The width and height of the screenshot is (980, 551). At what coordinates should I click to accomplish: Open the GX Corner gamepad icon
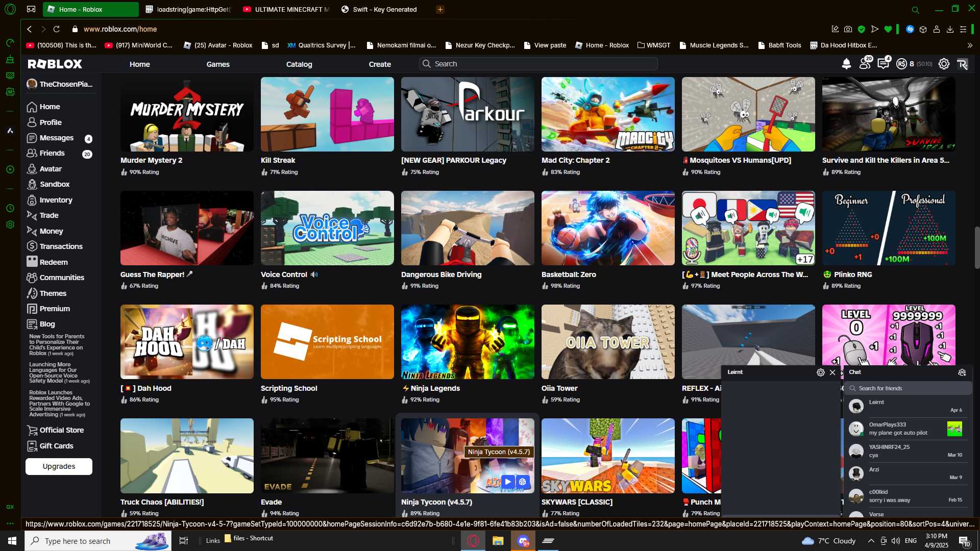[x=31, y=9]
